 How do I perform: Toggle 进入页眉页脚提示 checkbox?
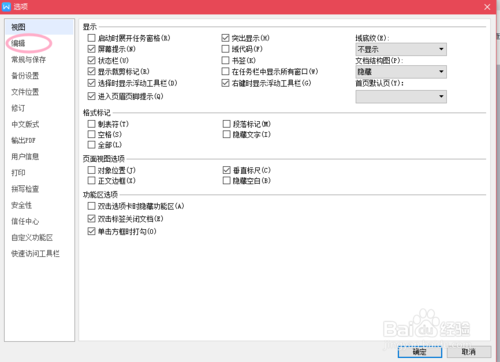pyautogui.click(x=91, y=96)
